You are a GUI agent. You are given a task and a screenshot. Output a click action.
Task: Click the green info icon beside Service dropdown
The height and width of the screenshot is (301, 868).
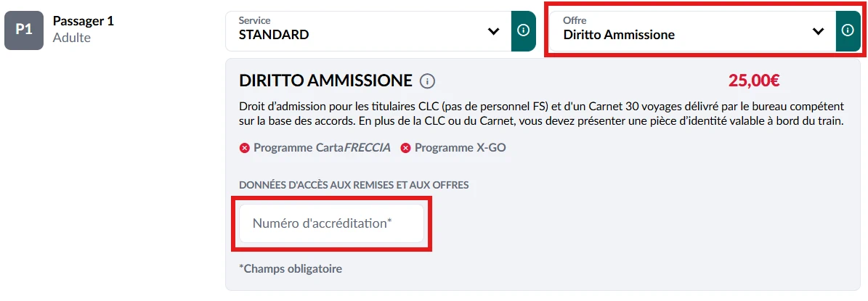(523, 31)
